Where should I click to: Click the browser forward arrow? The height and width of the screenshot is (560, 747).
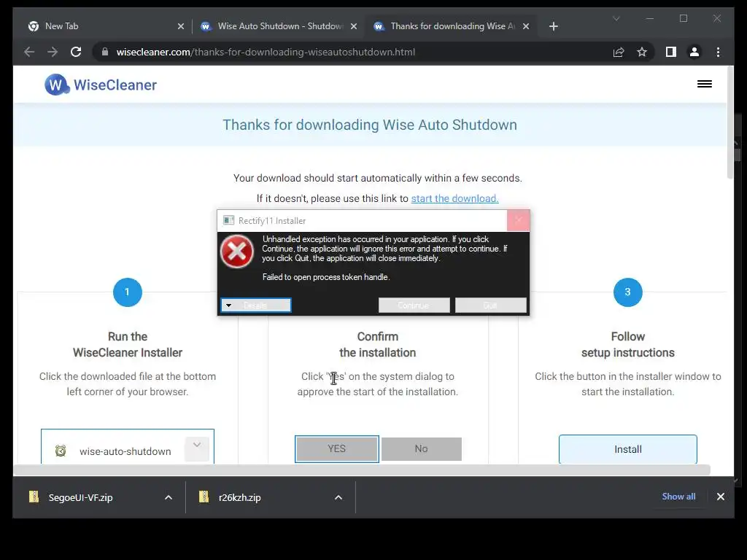(x=53, y=52)
